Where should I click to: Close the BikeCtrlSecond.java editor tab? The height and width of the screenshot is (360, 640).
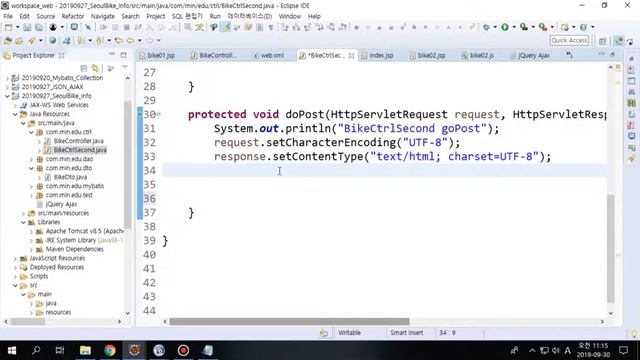point(351,55)
